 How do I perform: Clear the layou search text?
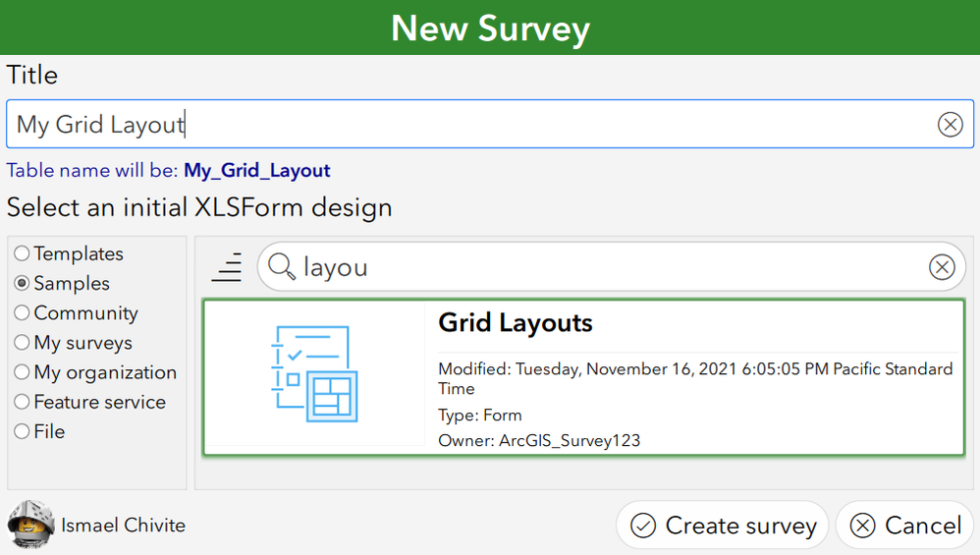[x=941, y=267]
